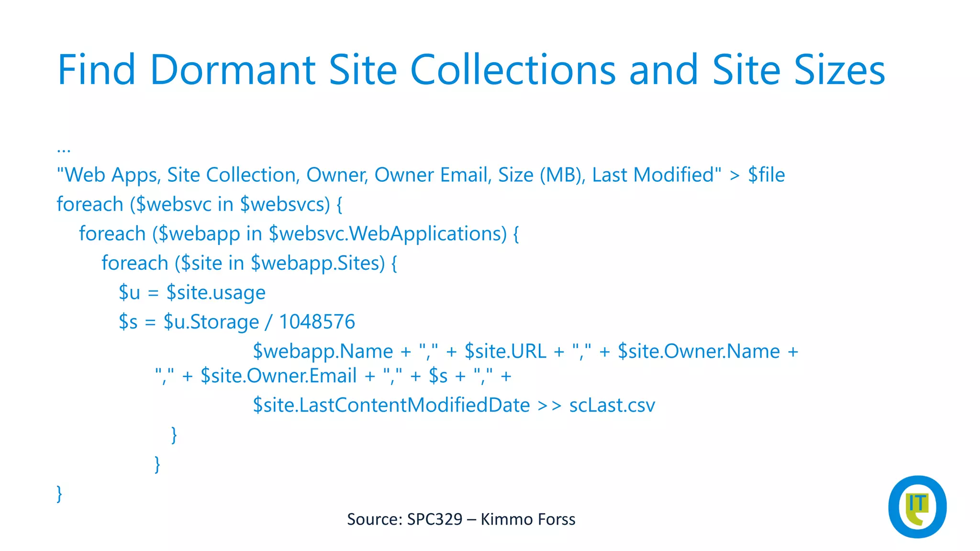Click 'Source: SPC329 – Kimmo Forss' caption
The image size is (980, 551).
point(461,519)
